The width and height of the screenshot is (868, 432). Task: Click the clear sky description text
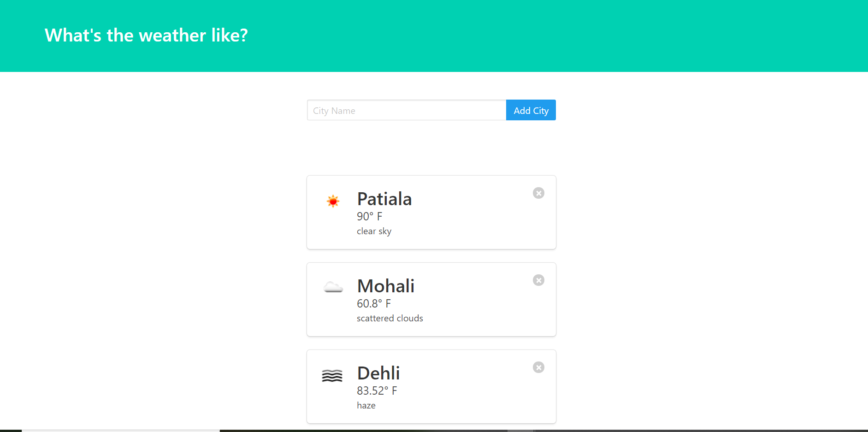point(374,231)
